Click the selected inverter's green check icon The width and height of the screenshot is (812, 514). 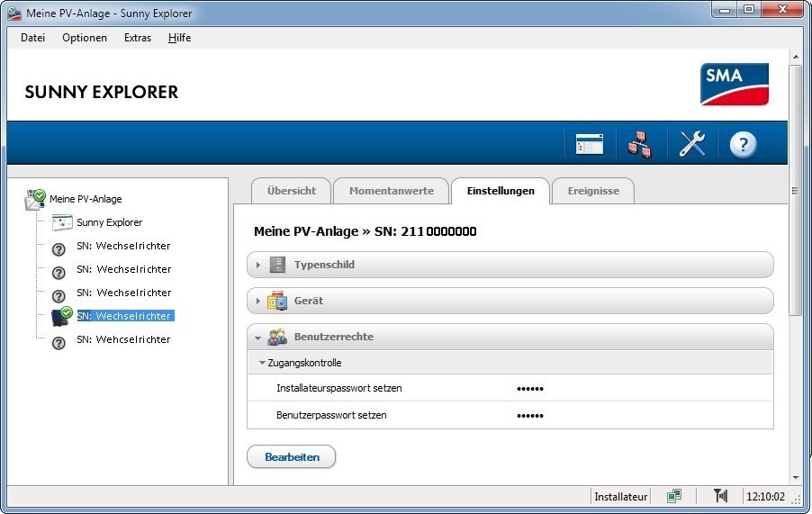pyautogui.click(x=67, y=312)
